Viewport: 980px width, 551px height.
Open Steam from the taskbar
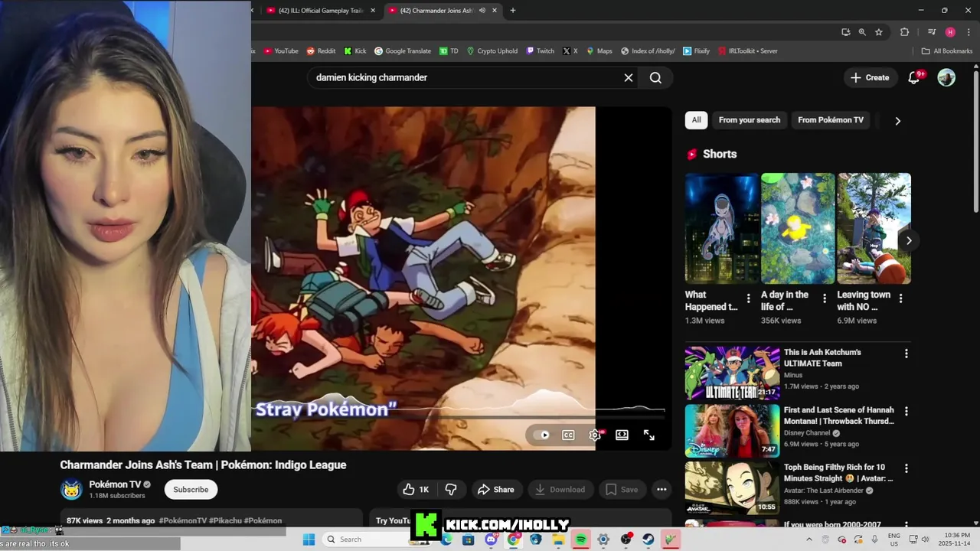coord(648,540)
